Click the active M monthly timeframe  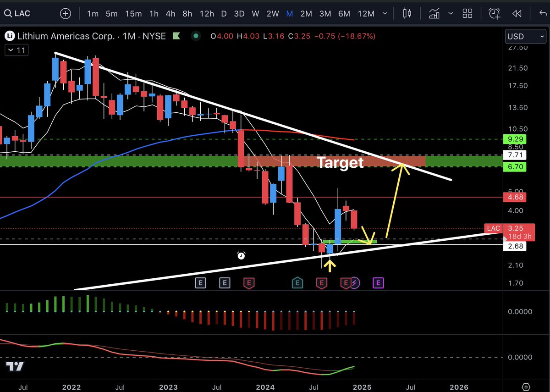click(290, 14)
